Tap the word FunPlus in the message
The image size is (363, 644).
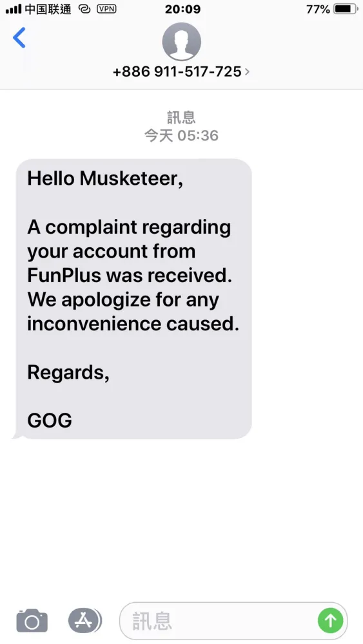pyautogui.click(x=64, y=276)
